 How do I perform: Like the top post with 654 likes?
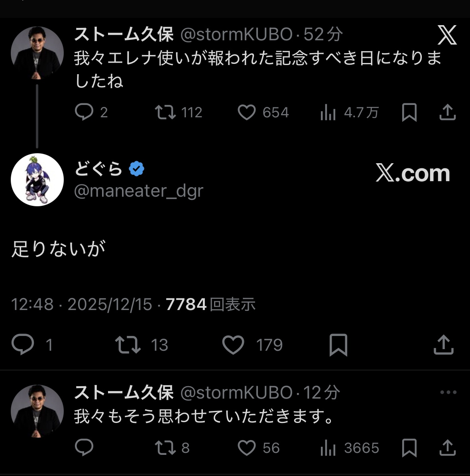click(x=247, y=112)
